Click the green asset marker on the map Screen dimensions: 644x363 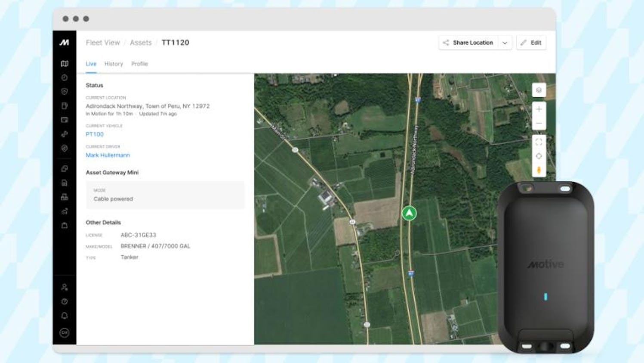[x=409, y=213]
